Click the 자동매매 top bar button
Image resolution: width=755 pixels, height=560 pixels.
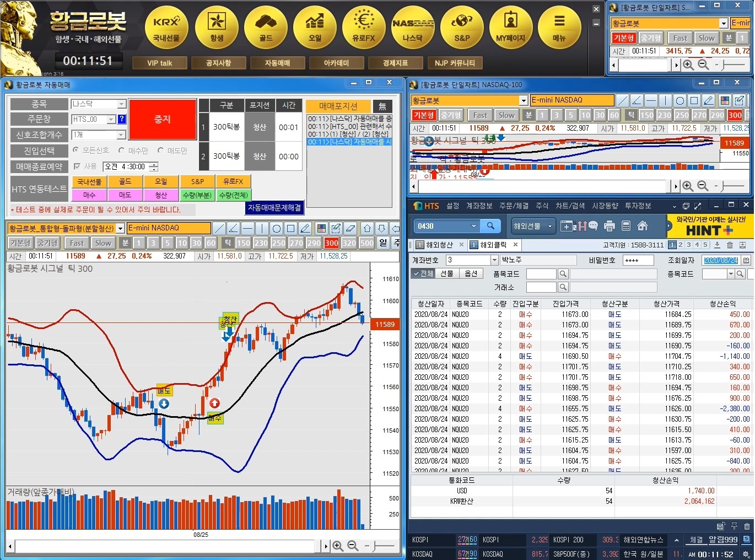pyautogui.click(x=277, y=63)
